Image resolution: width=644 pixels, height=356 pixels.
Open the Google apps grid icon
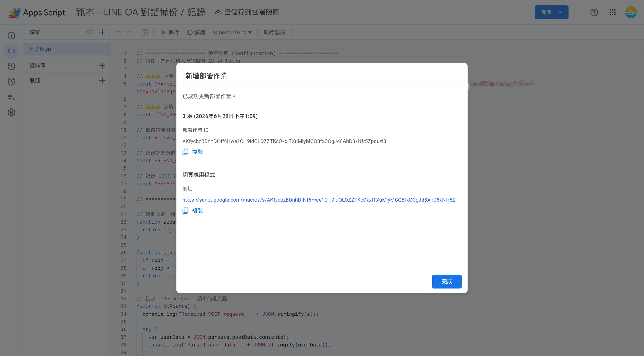(612, 12)
